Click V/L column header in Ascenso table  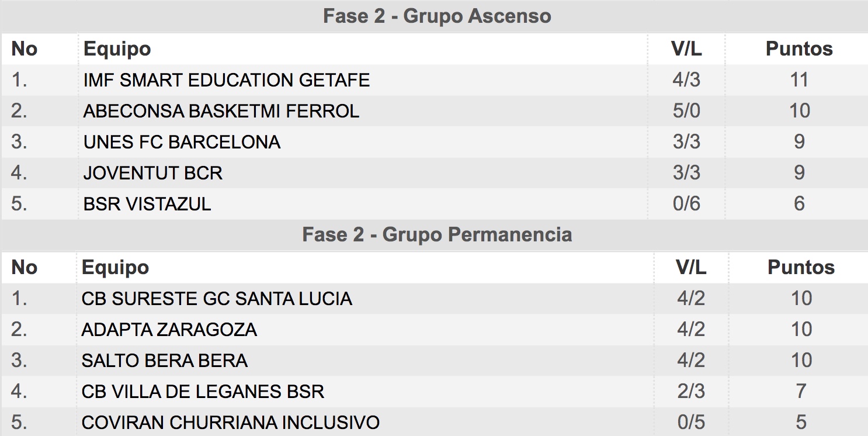(x=686, y=49)
